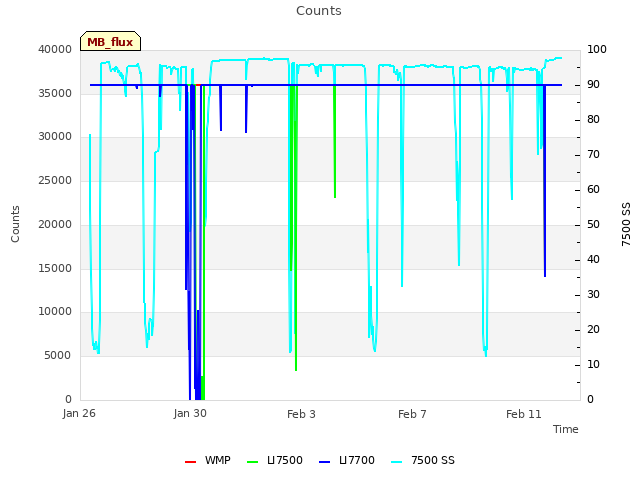Toggle the LI7700 legend entry
The image size is (640, 480).
(347, 460)
